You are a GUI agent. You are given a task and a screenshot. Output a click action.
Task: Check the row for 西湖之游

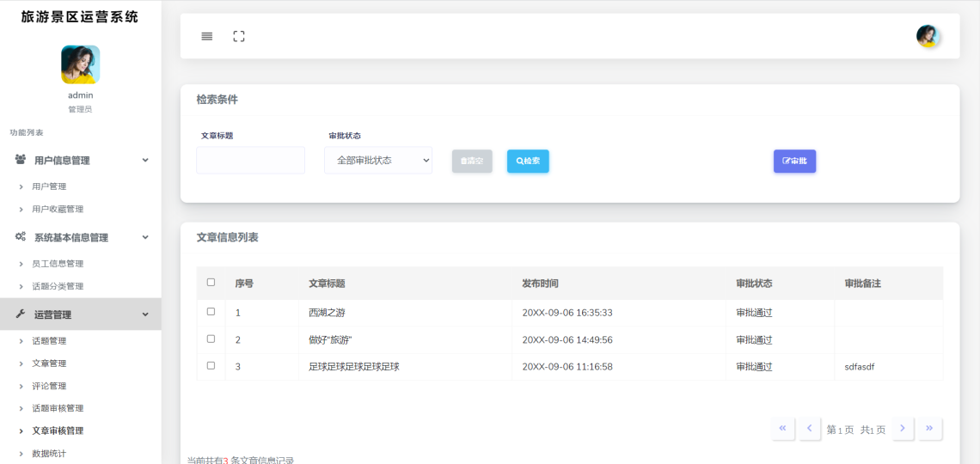pyautogui.click(x=211, y=312)
